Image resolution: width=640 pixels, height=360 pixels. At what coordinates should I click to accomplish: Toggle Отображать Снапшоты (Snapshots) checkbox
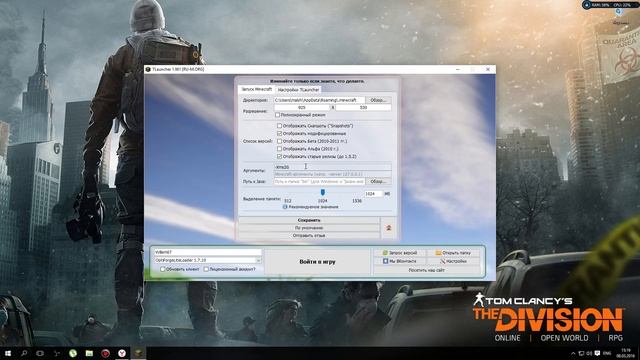[x=279, y=126]
